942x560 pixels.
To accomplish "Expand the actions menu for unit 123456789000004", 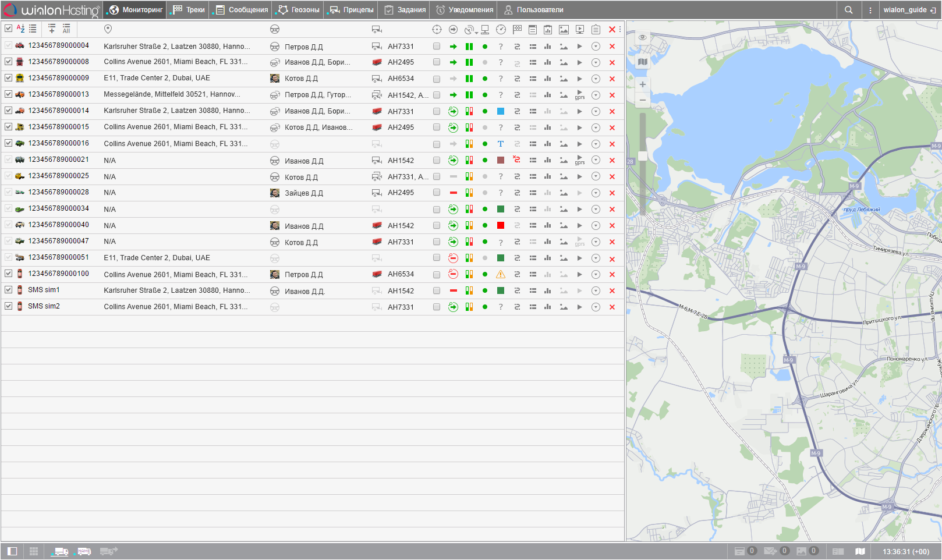I will 596,46.
